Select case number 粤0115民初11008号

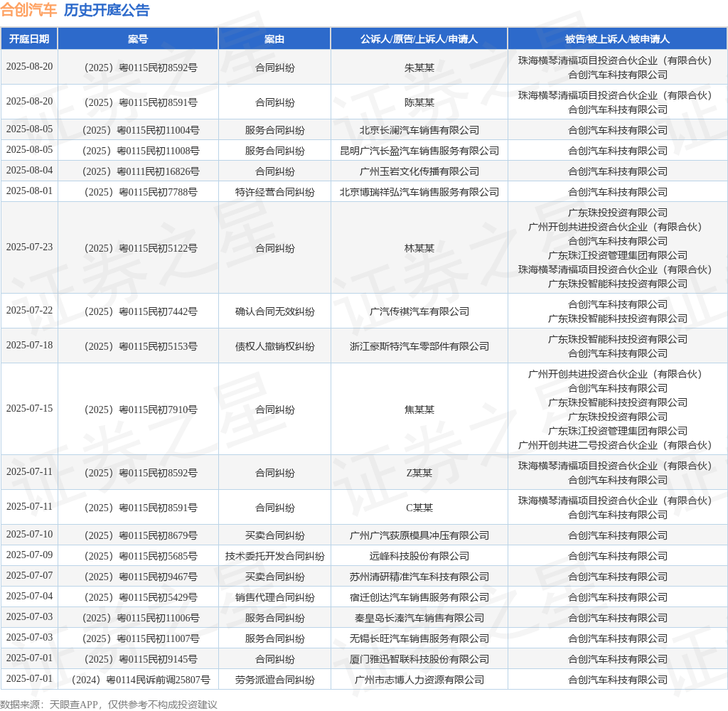coord(141,151)
